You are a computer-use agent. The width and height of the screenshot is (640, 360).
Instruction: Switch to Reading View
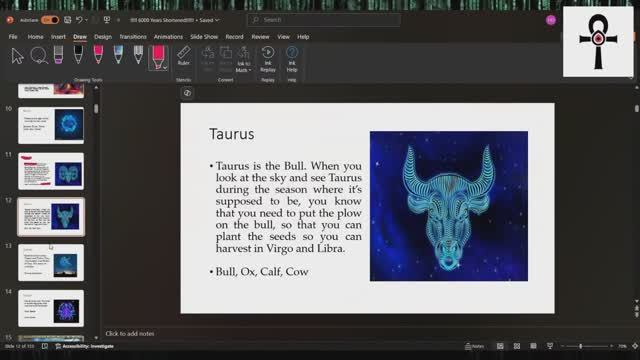(x=533, y=346)
